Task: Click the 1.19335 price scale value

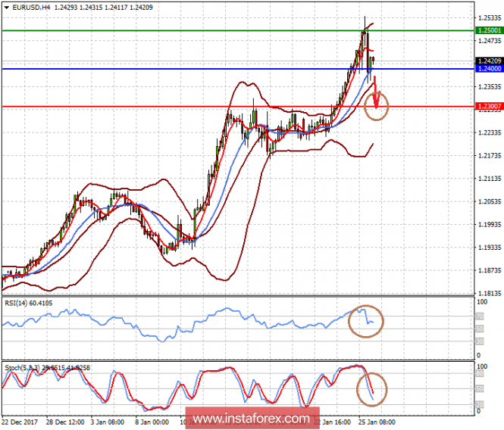Action: coord(490,248)
